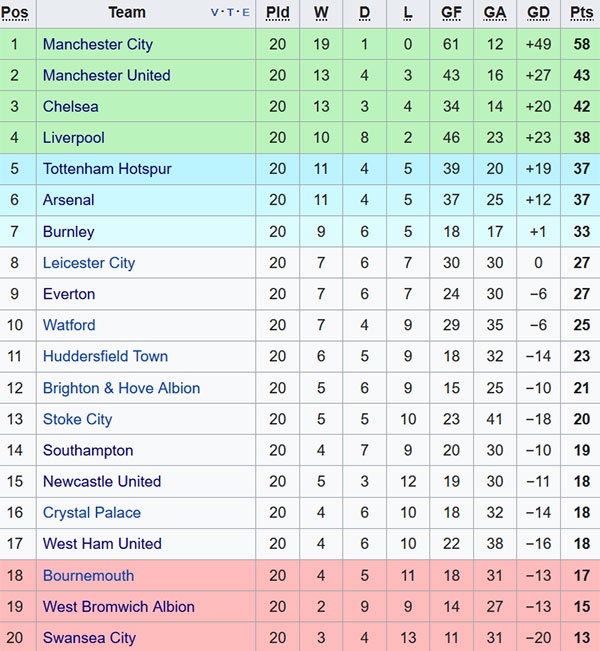Click the E (edit template) link in header
This screenshot has height=651, width=600.
246,13
